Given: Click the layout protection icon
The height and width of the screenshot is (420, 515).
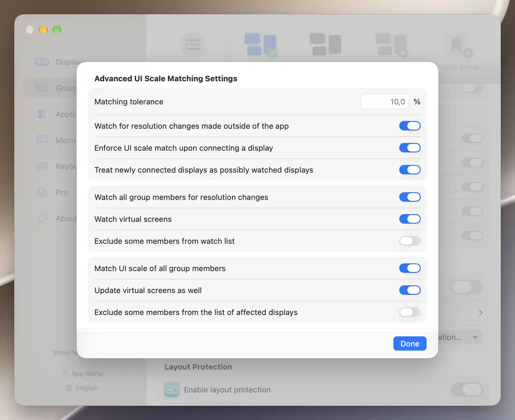Looking at the screenshot, I should [x=171, y=389].
